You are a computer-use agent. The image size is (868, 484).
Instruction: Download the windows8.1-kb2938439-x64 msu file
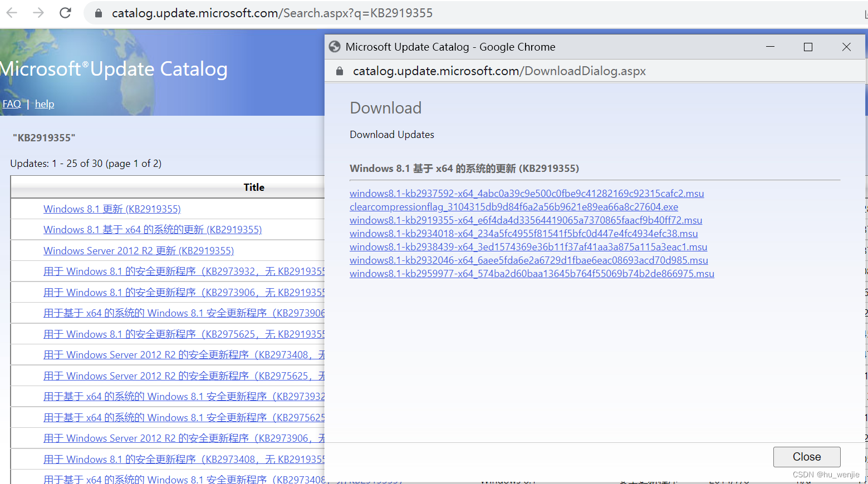click(528, 246)
